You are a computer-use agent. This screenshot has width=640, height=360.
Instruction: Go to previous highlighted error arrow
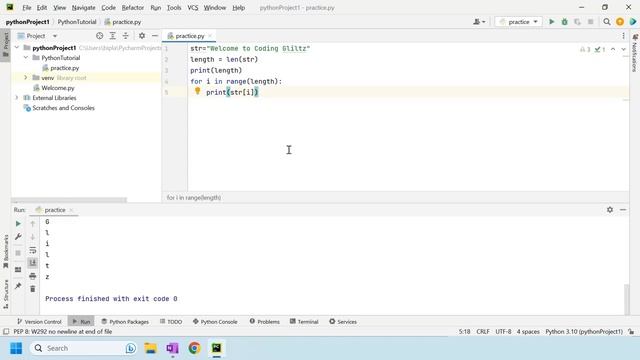pyautogui.click(x=613, y=49)
